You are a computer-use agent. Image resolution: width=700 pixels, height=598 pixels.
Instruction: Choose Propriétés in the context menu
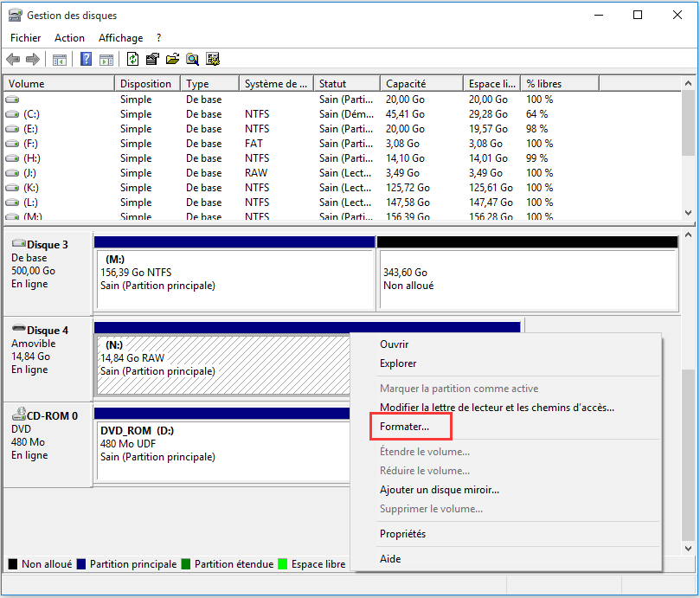click(x=402, y=534)
